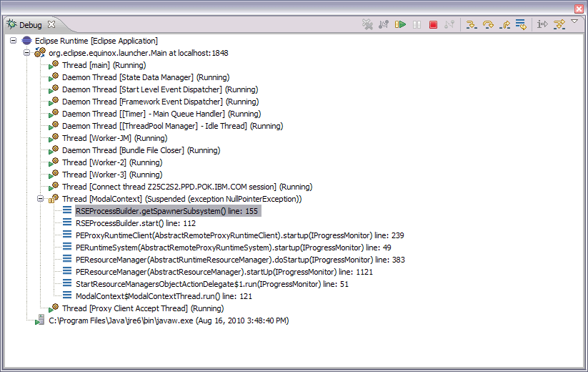Click the process icon beside javaw.exe
The width and height of the screenshot is (588, 372).
click(40, 320)
